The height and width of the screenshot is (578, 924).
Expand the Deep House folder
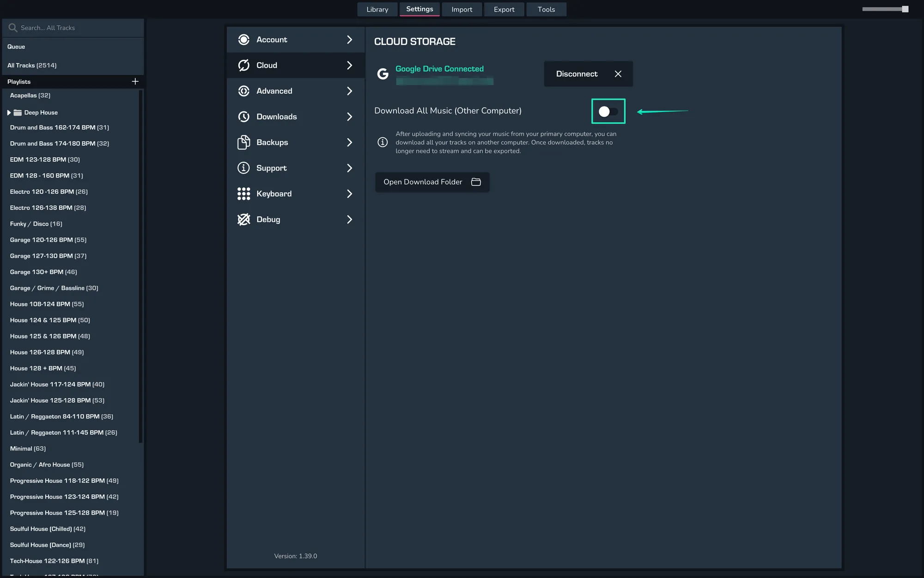click(9, 112)
